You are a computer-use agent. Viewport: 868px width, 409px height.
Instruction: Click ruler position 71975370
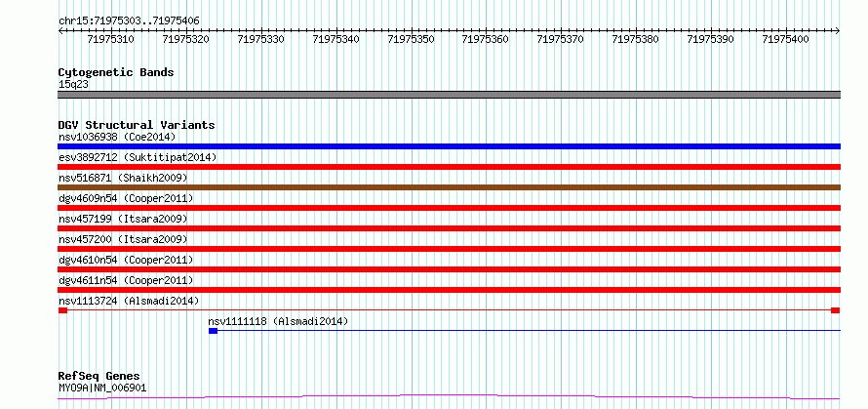tap(560, 39)
